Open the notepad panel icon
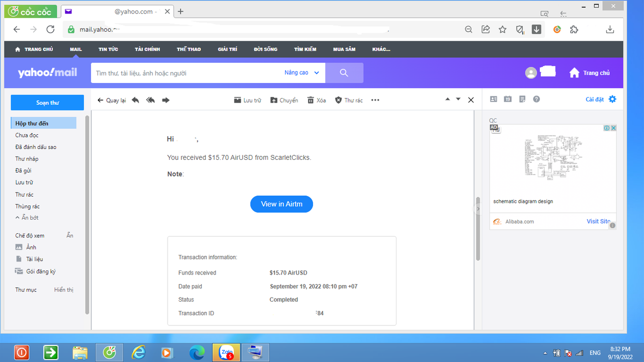Screen dimensions: 644x362 tap(522, 99)
